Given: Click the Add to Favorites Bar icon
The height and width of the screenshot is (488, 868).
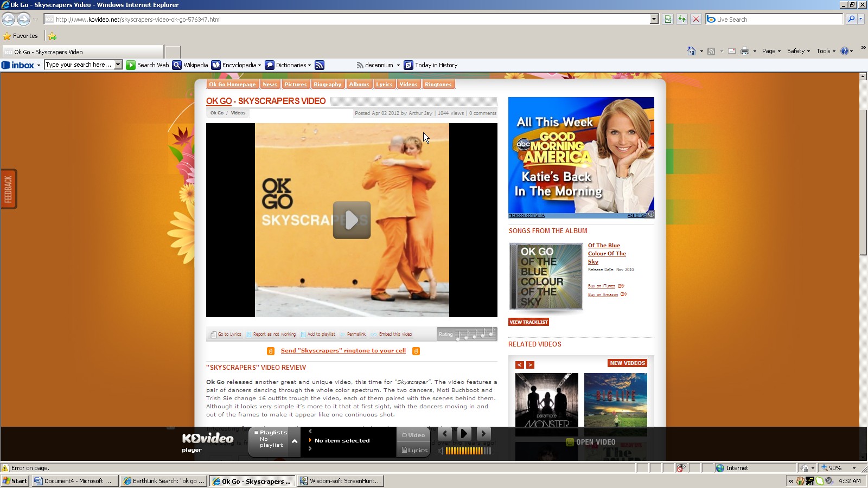Looking at the screenshot, I should [52, 36].
